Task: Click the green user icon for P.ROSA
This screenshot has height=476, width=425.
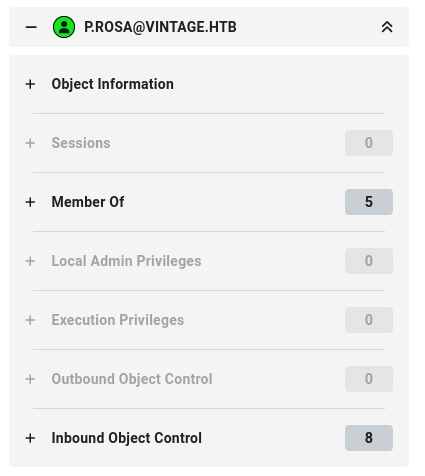Action: tap(64, 27)
